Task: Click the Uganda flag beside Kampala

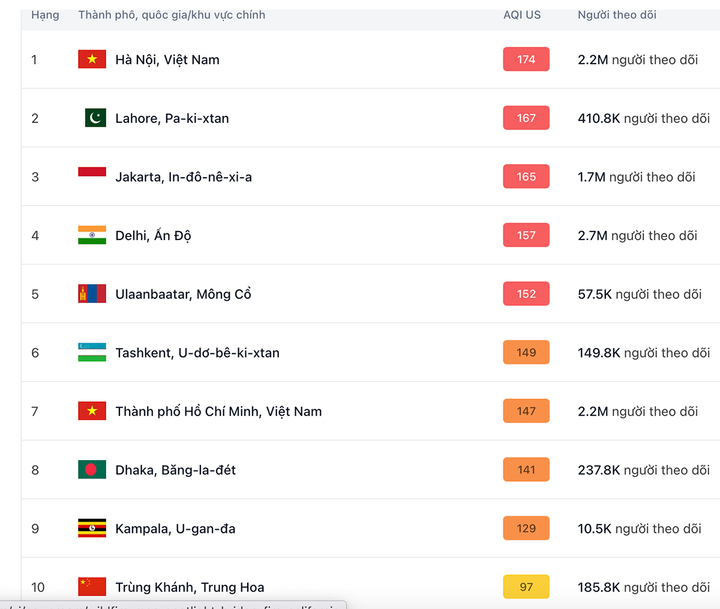Action: coord(92,528)
